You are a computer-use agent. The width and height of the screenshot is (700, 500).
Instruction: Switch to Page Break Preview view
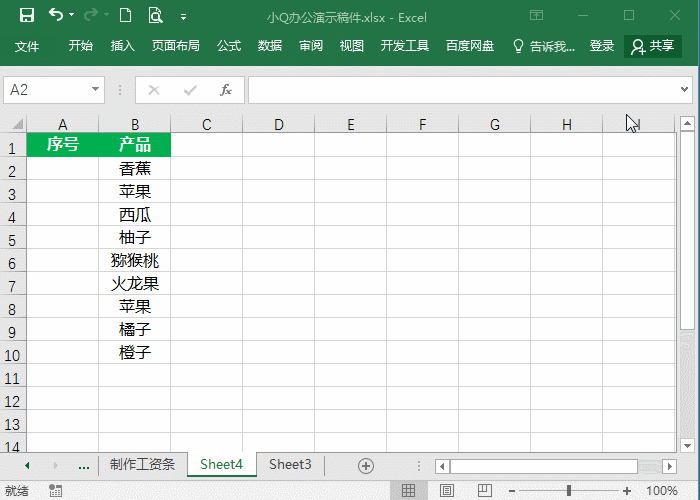coord(480,491)
